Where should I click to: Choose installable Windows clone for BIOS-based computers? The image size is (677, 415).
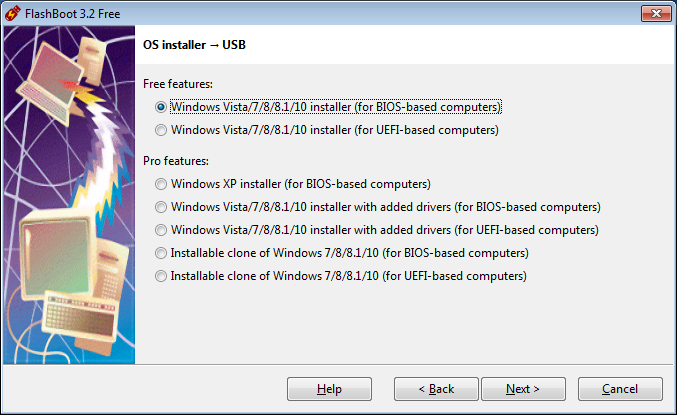coord(162,253)
